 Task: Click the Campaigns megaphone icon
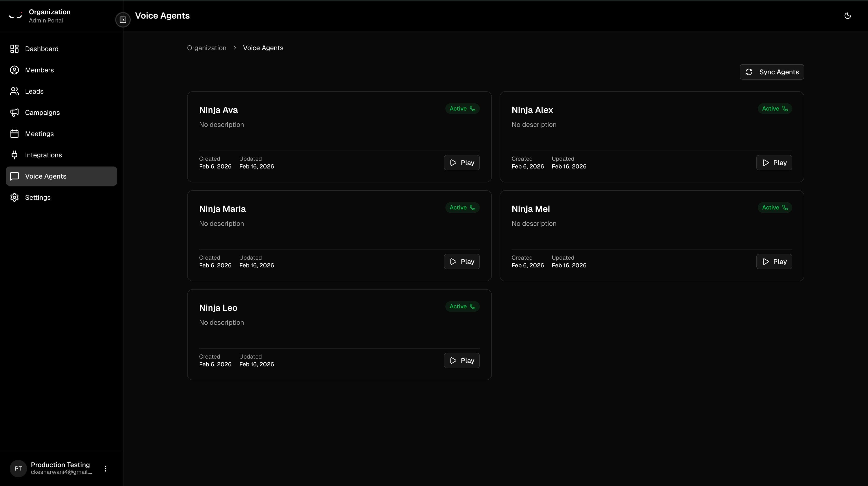[14, 112]
